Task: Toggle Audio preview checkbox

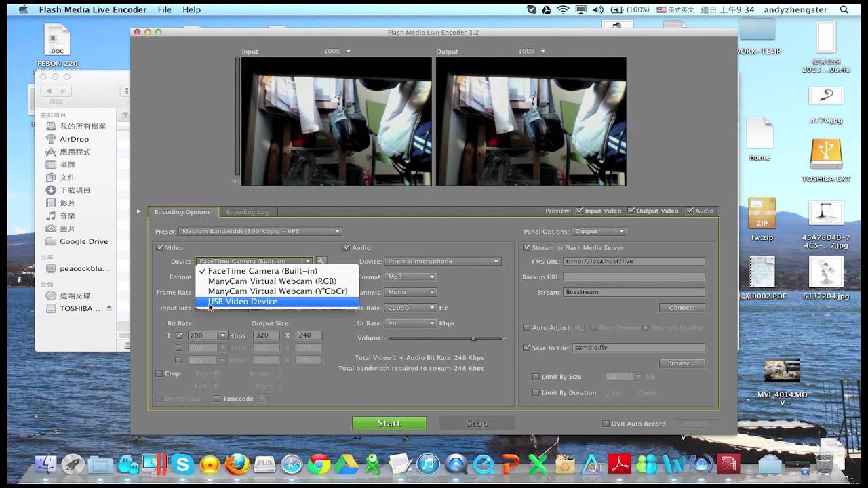Action: click(x=690, y=211)
